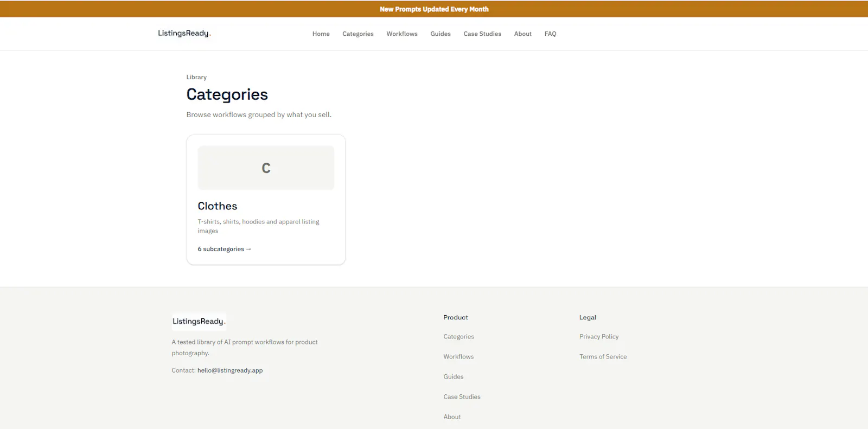Open Categories in the top navigation

pyautogui.click(x=358, y=34)
